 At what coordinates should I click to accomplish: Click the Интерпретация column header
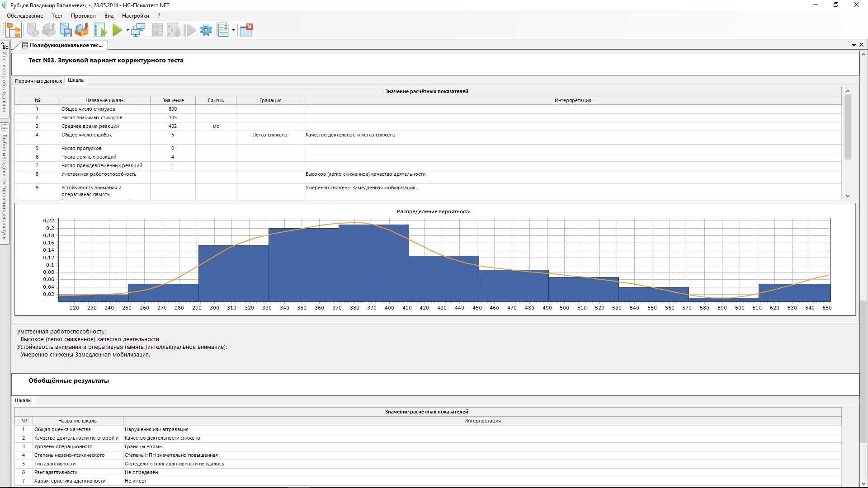(572, 100)
